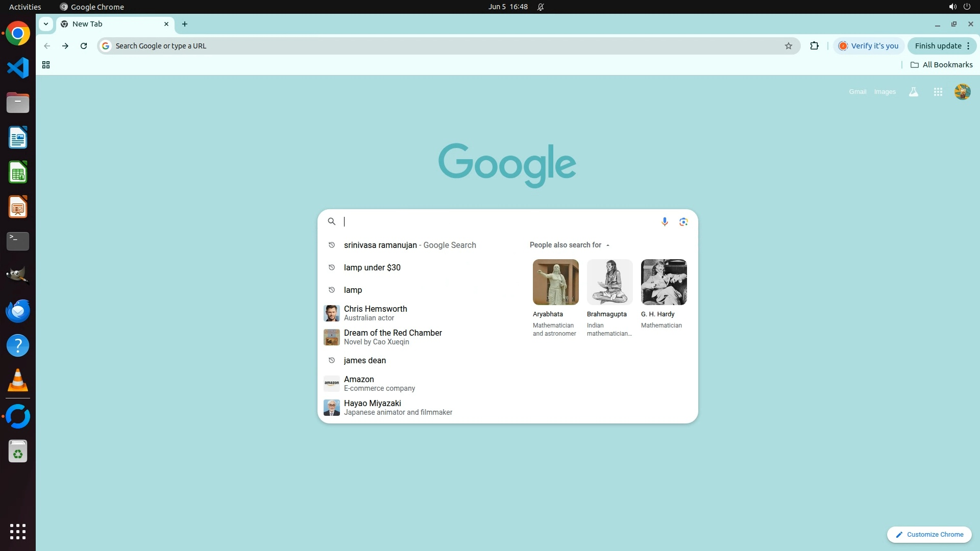Open Search Labs flask icon

[x=913, y=92]
